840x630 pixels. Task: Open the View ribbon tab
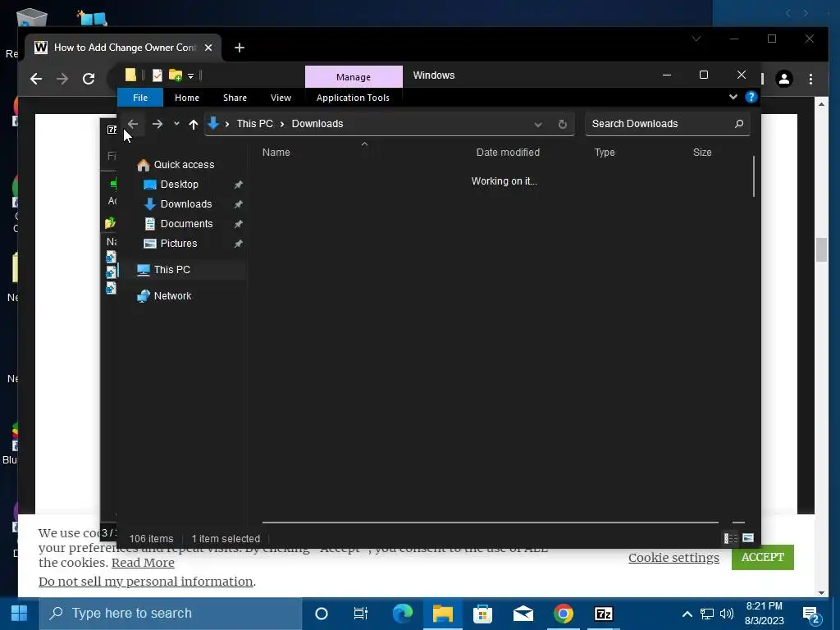click(281, 98)
